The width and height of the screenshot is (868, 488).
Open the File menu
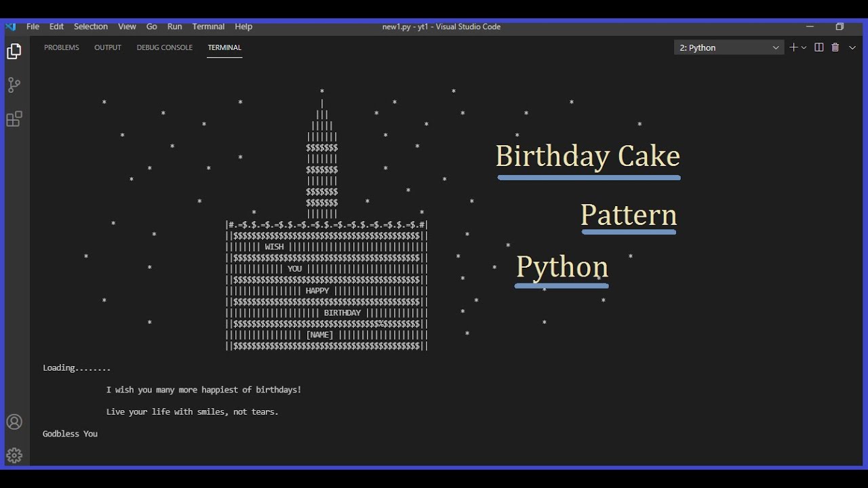(33, 26)
